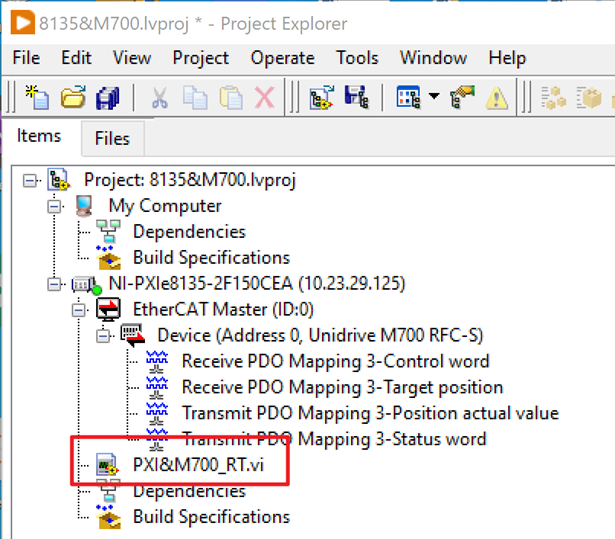
Task: Click the Add Targets and Devices icon
Action: pos(321,97)
